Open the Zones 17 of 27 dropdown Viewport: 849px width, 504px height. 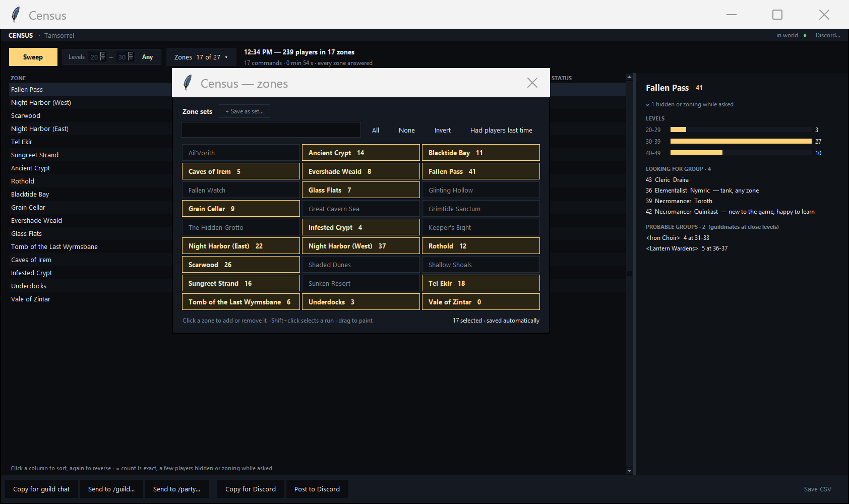coord(201,57)
